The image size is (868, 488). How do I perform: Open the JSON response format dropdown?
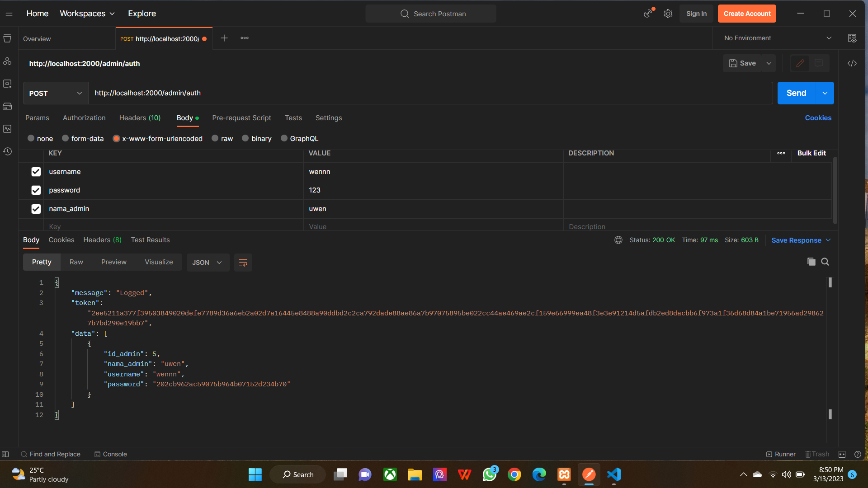(x=208, y=262)
